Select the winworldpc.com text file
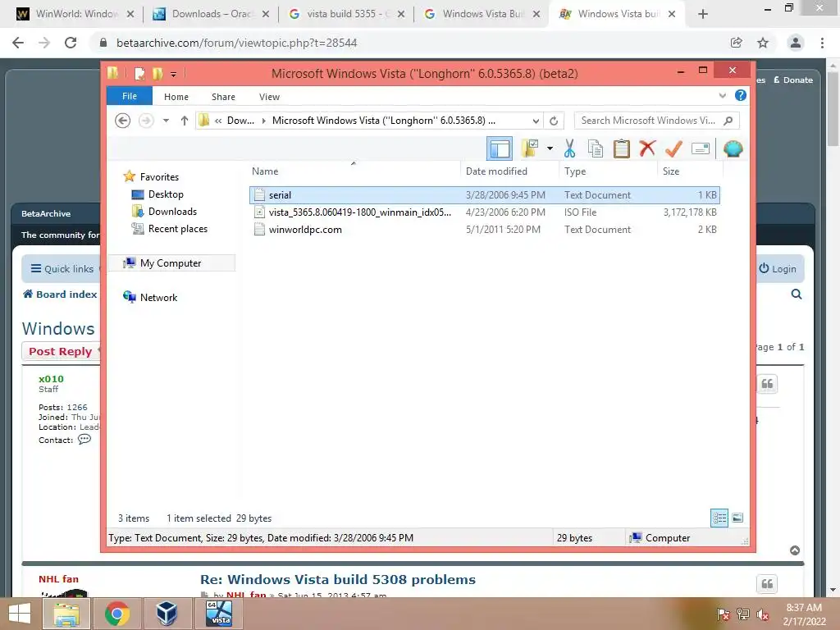Screen dimensions: 840x630 click(x=484, y=230)
